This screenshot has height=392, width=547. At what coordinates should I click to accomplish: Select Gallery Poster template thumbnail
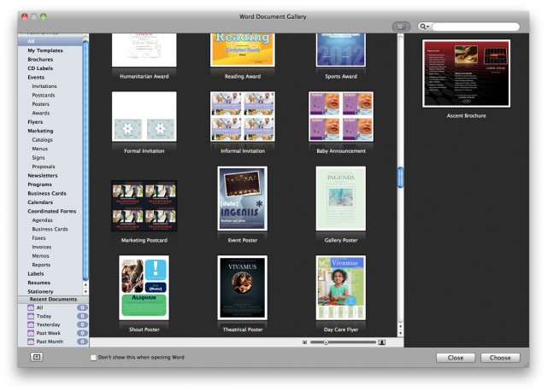click(x=341, y=198)
